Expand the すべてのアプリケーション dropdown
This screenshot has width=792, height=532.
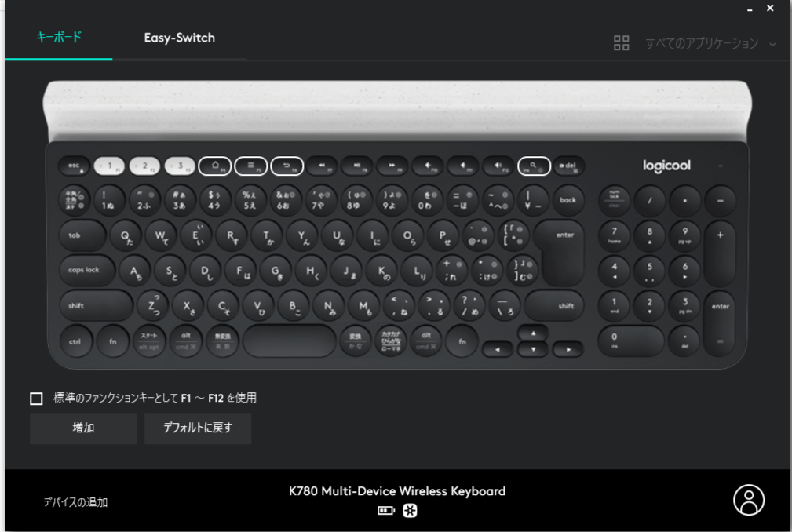coord(710,43)
